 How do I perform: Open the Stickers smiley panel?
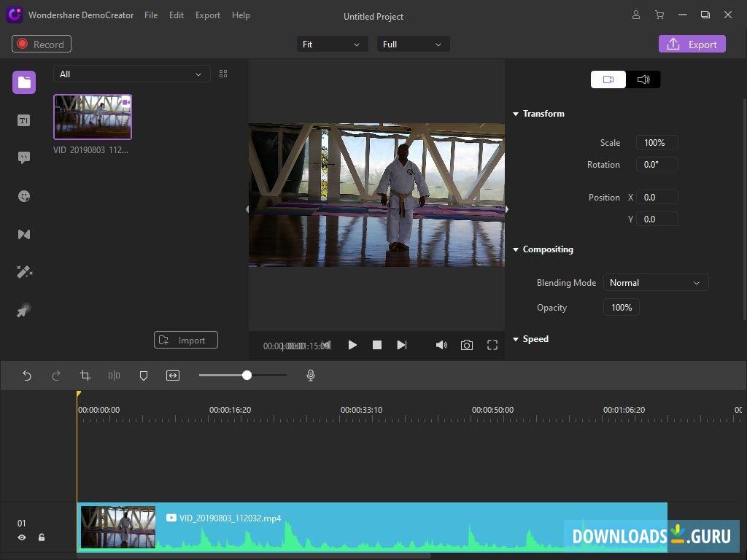(x=24, y=196)
